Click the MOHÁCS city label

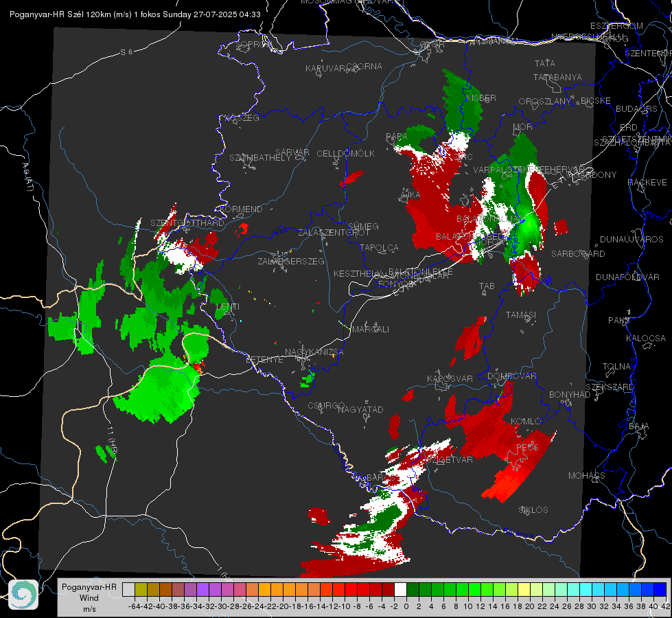[587, 476]
